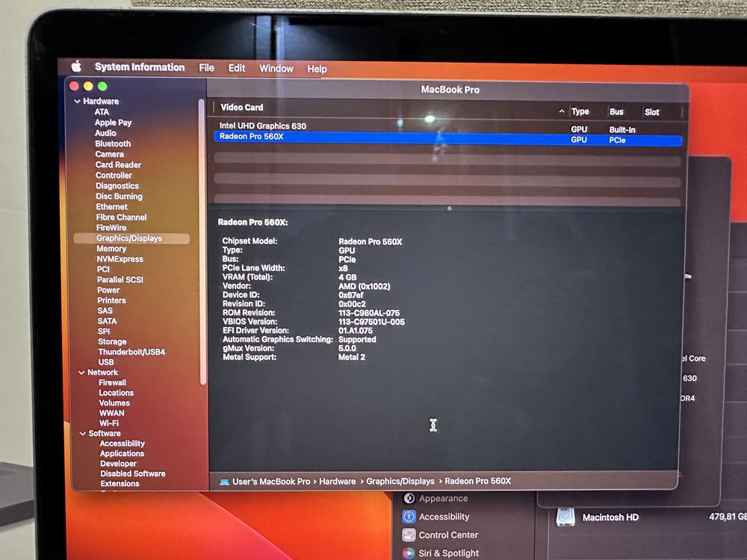This screenshot has width=747, height=560.
Task: Select SAS in sidebar
Action: 105,311
